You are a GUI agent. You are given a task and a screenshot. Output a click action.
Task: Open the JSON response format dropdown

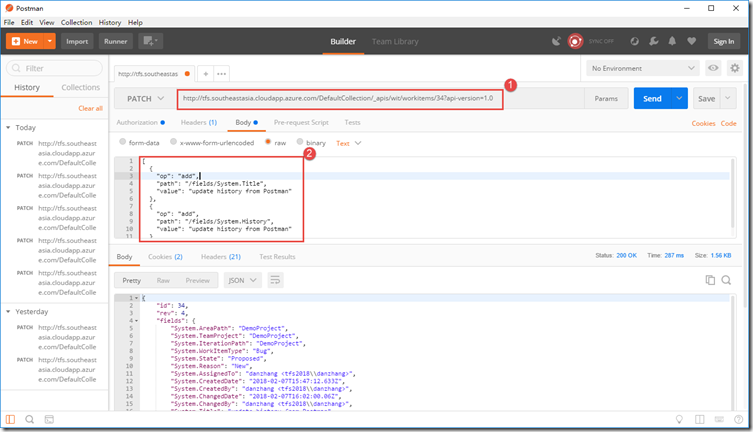(243, 280)
